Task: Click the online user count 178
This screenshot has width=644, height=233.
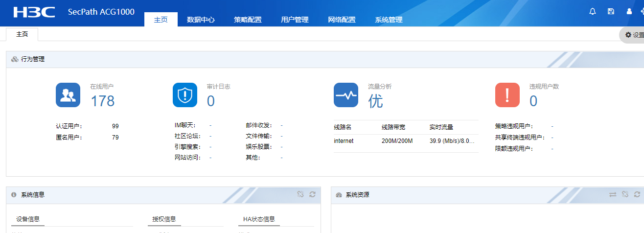Action: pos(102,101)
